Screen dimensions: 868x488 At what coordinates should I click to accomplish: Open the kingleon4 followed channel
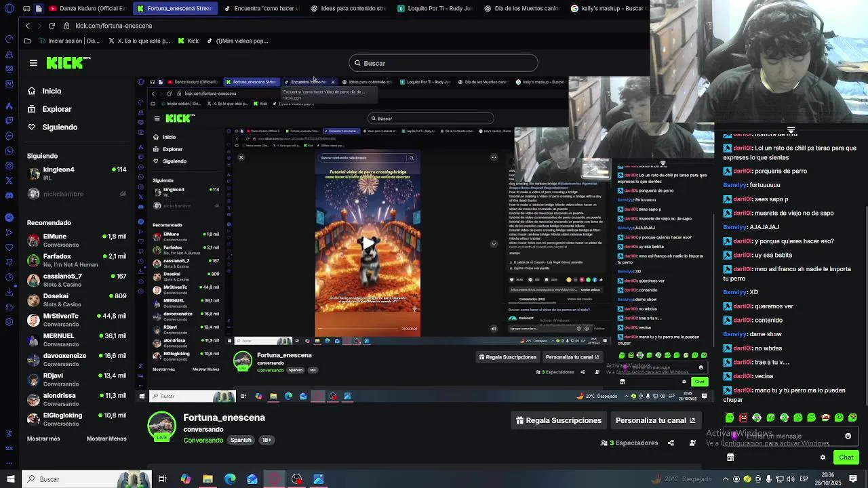77,173
